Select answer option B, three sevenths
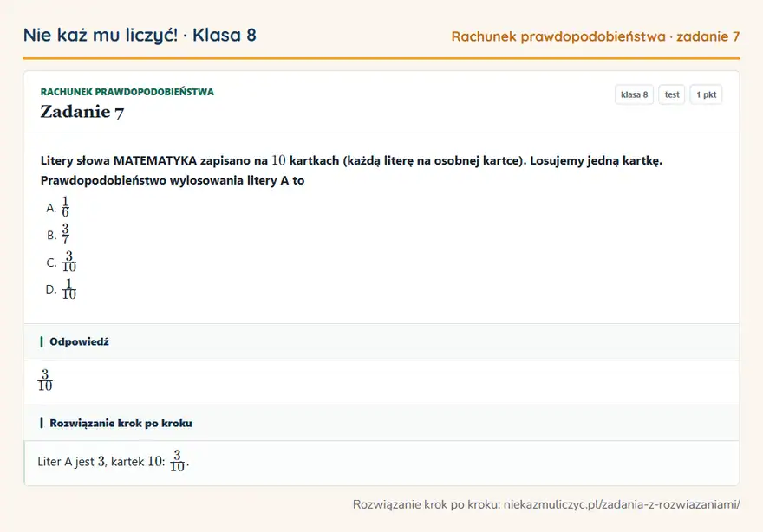Image resolution: width=763 pixels, height=532 pixels. (x=58, y=235)
